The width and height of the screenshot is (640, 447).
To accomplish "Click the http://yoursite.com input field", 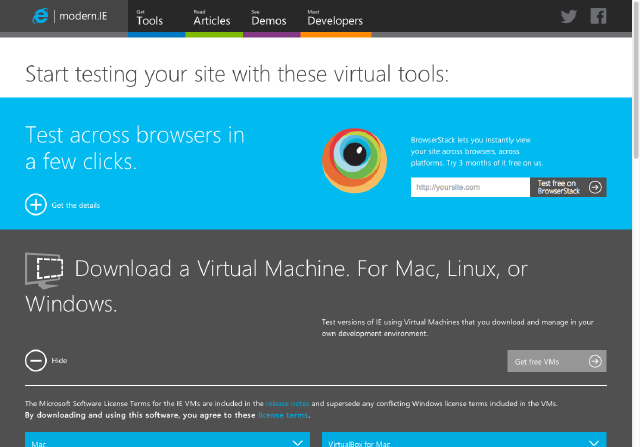I will [x=470, y=187].
